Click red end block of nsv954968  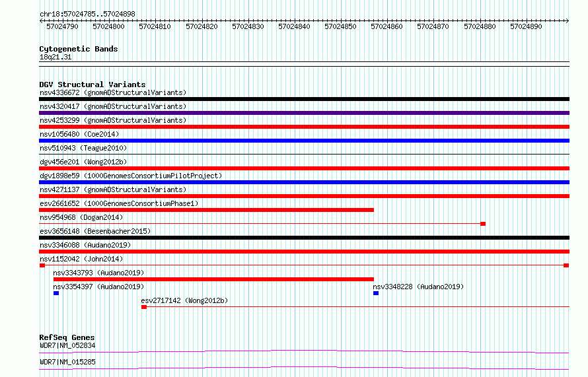click(x=483, y=224)
